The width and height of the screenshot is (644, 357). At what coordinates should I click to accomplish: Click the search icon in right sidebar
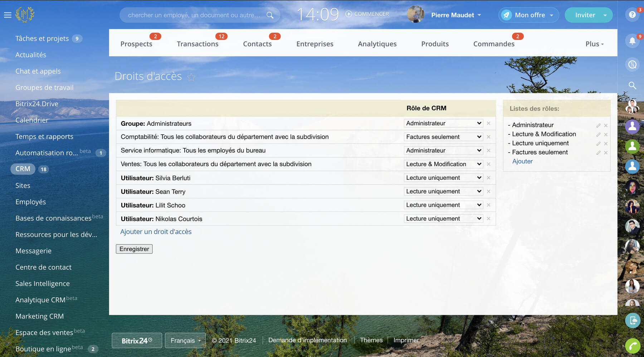(632, 85)
